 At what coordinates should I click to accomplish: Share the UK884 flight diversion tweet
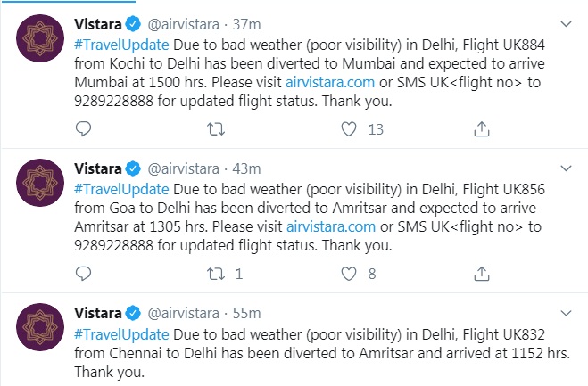482,129
